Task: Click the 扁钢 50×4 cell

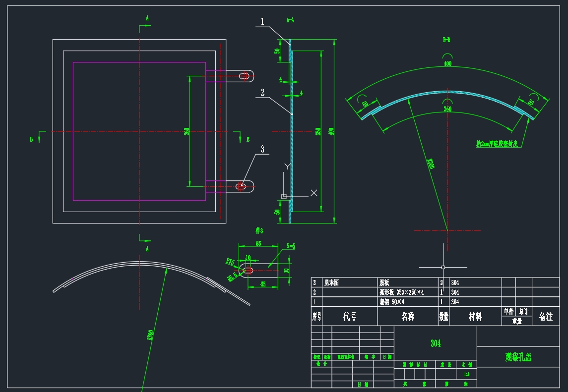Action: (408, 302)
